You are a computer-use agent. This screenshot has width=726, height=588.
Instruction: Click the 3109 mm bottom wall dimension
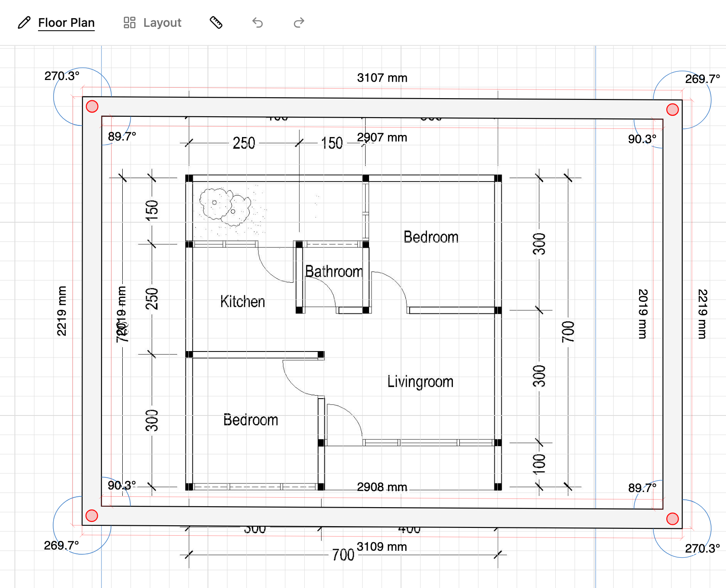click(382, 546)
